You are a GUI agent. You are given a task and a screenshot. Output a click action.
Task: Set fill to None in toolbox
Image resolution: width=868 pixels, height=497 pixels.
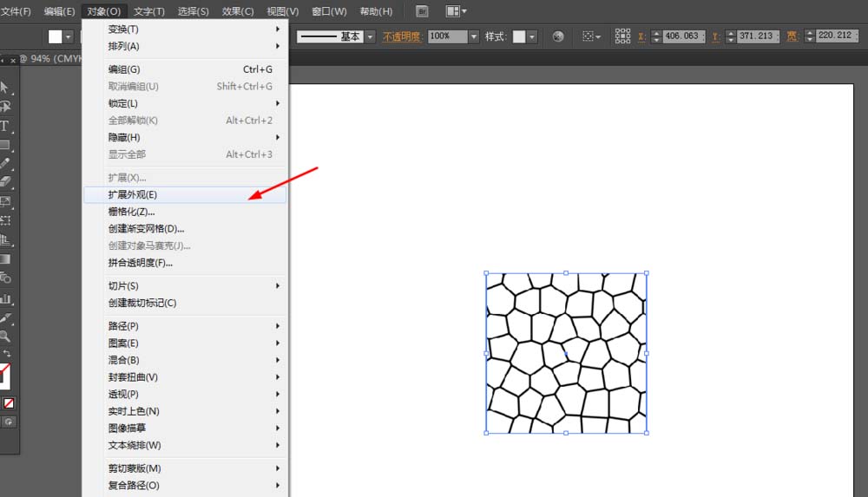click(x=9, y=403)
